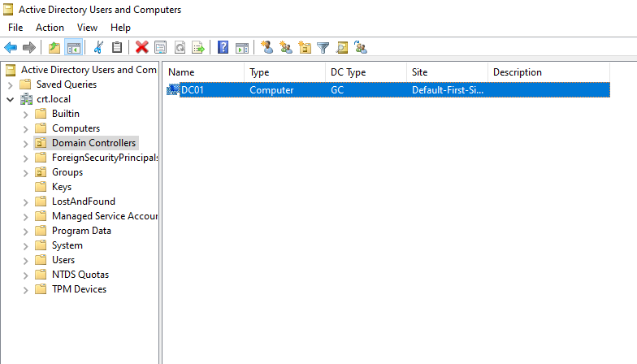Image resolution: width=637 pixels, height=364 pixels.
Task: Collapse the crt.local domain node
Action: point(11,99)
